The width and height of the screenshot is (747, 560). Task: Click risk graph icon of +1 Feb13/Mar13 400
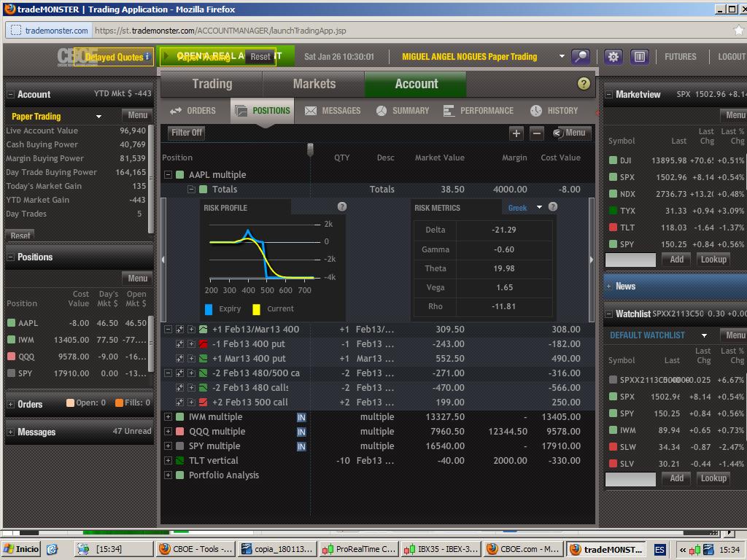(203, 329)
